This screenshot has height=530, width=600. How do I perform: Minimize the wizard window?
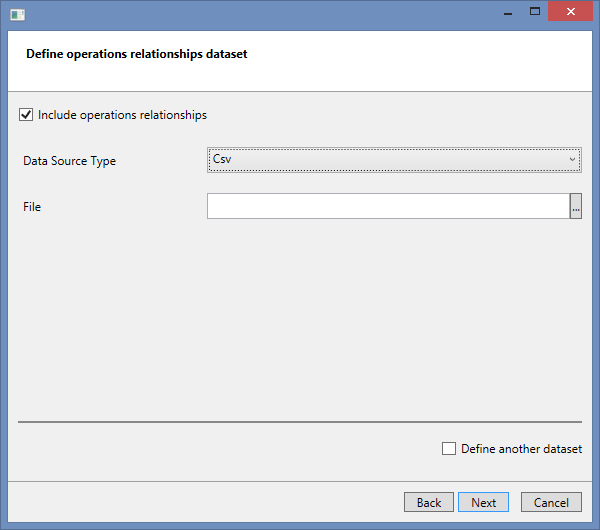507,12
